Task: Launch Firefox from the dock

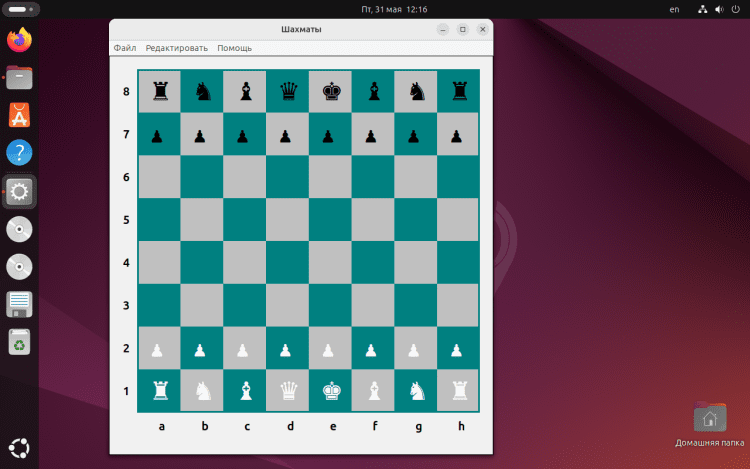Action: point(19,40)
